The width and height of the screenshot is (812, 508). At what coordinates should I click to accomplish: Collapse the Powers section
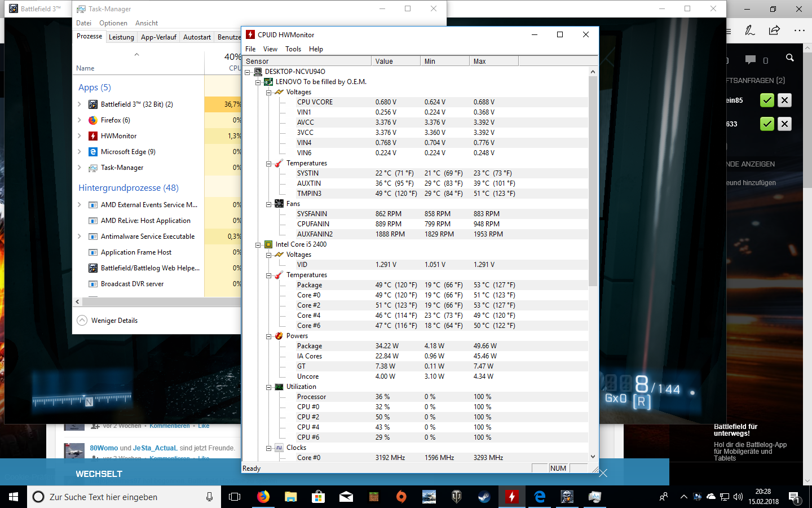[269, 336]
